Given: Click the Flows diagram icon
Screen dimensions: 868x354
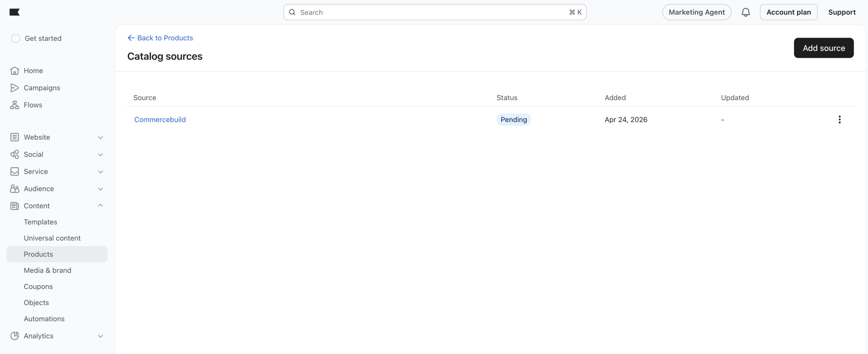Looking at the screenshot, I should coord(15,105).
